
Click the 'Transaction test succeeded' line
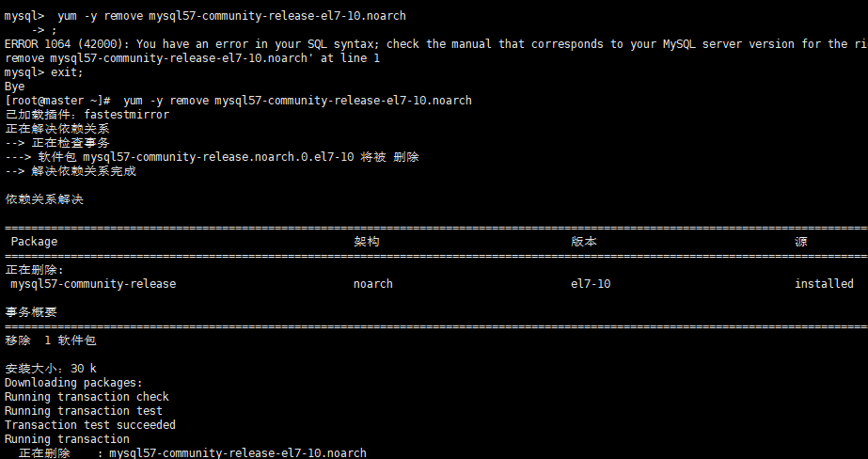click(90, 425)
